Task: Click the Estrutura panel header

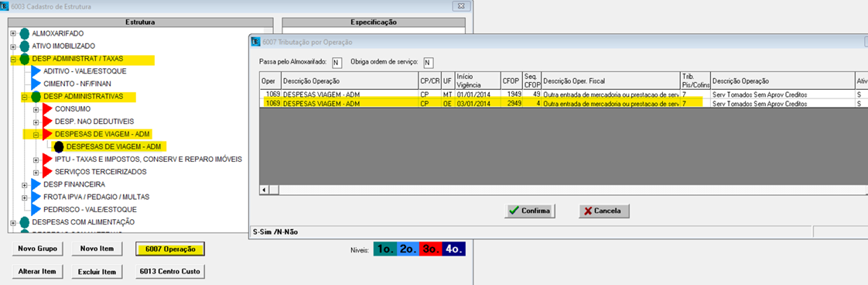Action: point(140,22)
